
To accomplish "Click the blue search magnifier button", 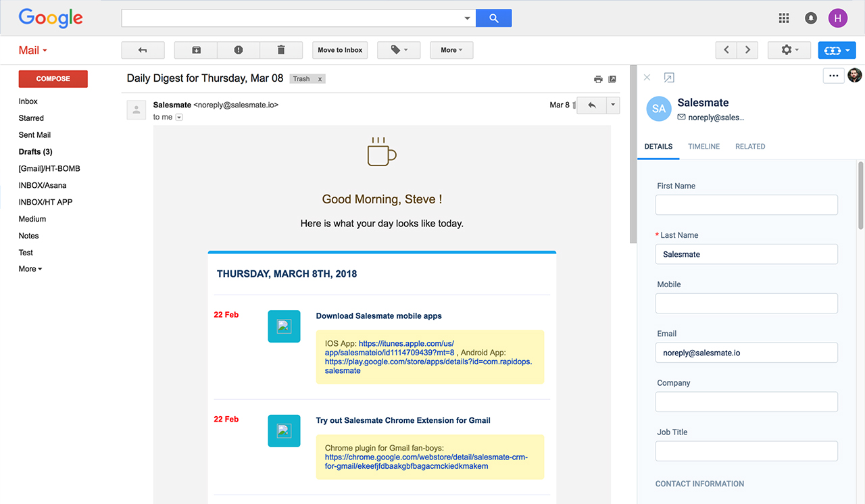I will tap(493, 18).
